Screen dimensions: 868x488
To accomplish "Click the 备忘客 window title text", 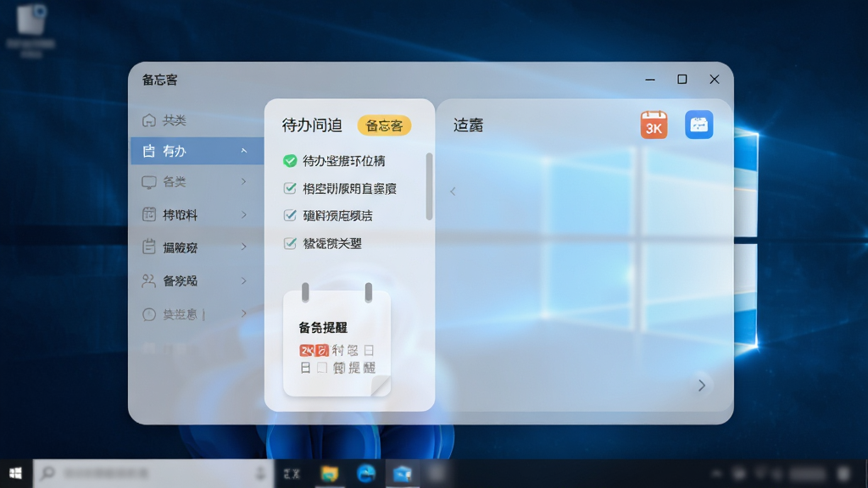I will pyautogui.click(x=159, y=80).
